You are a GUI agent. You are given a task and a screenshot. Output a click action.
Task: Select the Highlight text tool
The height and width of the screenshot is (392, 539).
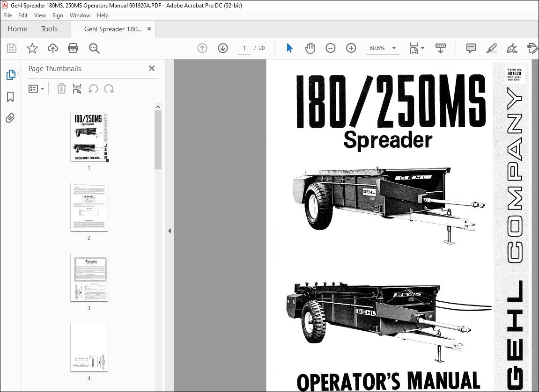(492, 48)
